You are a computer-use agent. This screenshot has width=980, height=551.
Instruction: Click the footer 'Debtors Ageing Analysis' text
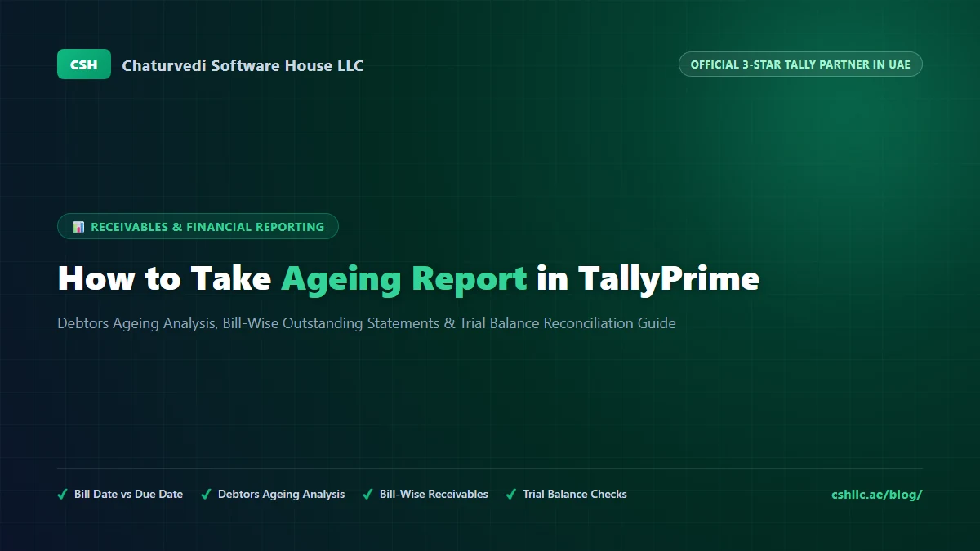click(281, 494)
